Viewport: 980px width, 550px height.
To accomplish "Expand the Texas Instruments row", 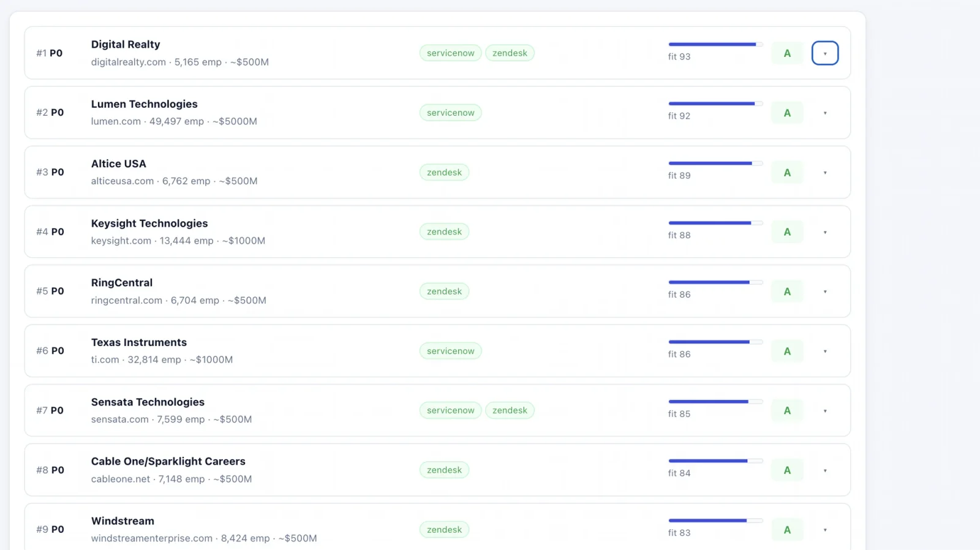I will click(824, 351).
